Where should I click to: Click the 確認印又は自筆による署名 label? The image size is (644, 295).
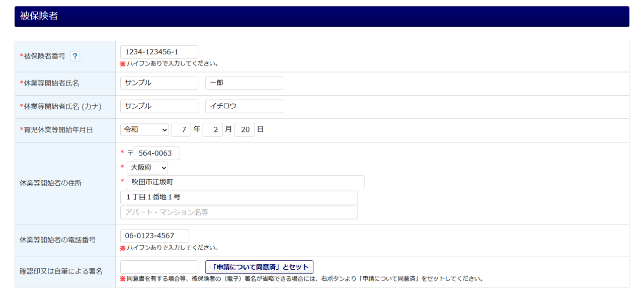61,271
